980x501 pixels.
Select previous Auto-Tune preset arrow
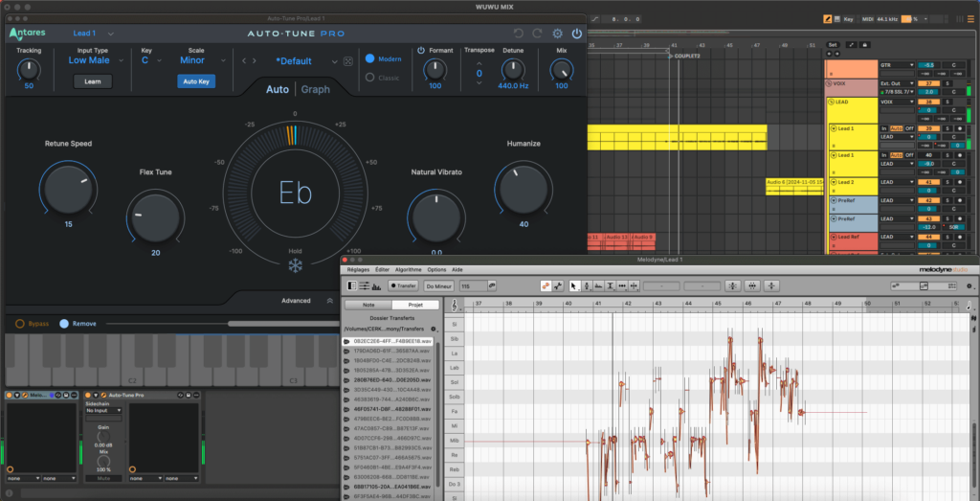point(244,61)
